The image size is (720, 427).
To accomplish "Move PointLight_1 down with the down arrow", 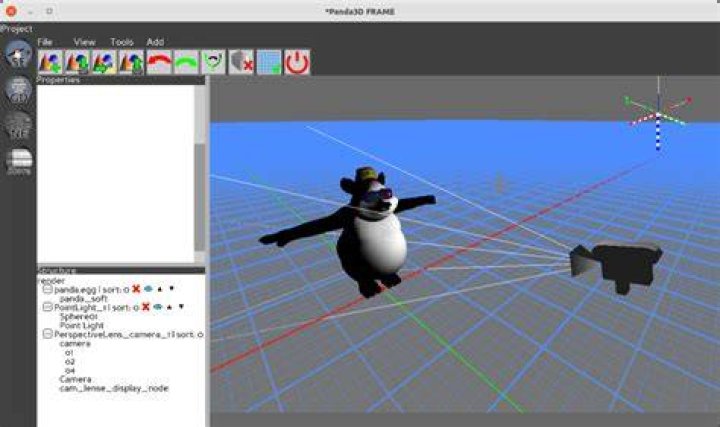I will 181,307.
